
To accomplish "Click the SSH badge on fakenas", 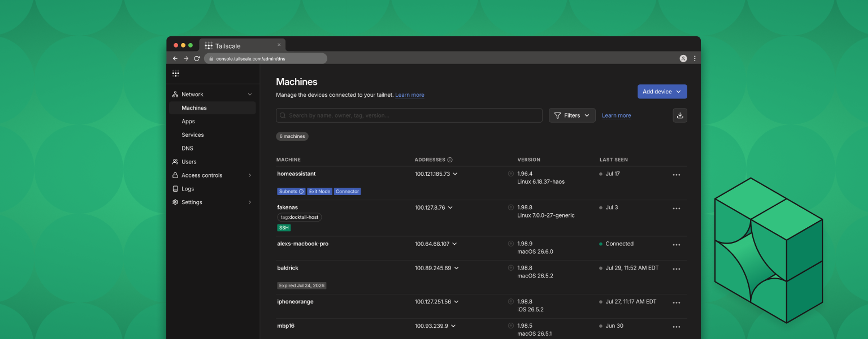I will 284,228.
